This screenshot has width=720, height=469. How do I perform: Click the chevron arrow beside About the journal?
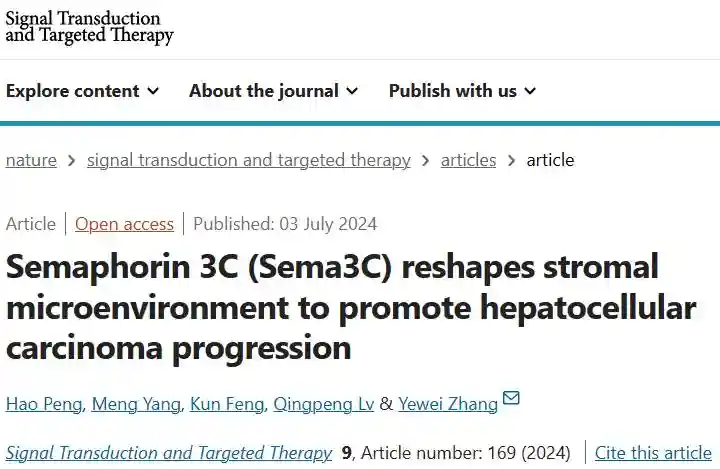click(352, 91)
